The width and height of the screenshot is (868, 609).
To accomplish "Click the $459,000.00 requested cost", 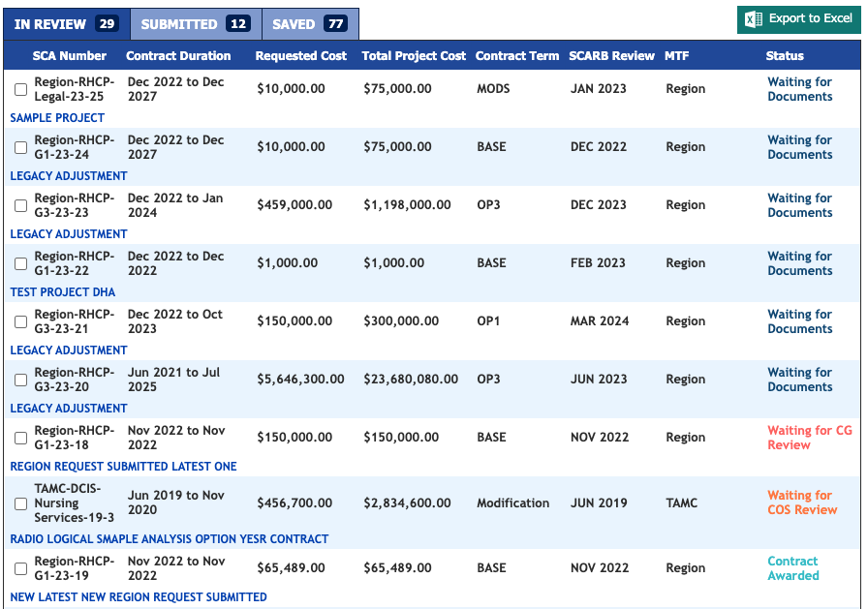I will tap(294, 204).
